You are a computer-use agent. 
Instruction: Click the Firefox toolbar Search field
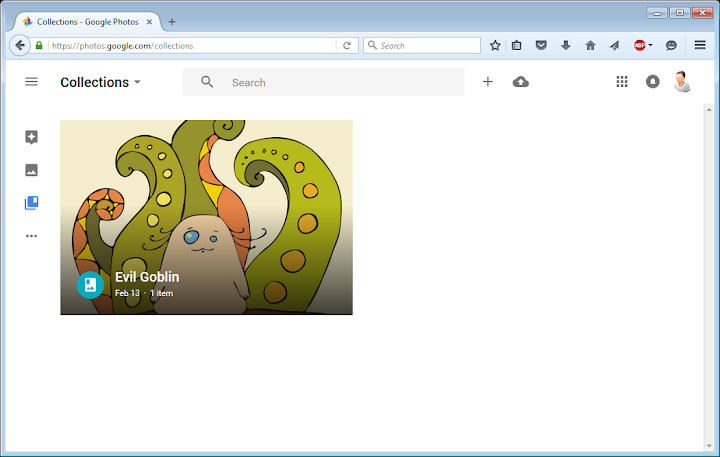coord(422,45)
